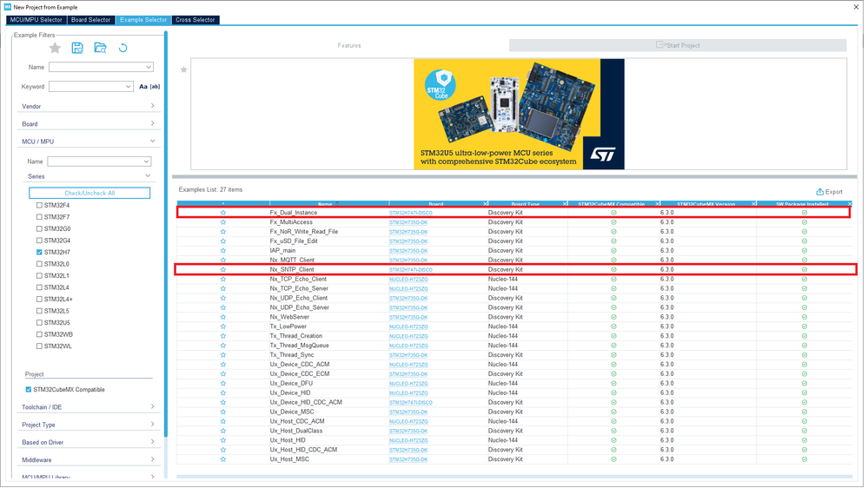Favorite the Nx_WebServer example star
This screenshot has height=488, width=868.
(223, 317)
